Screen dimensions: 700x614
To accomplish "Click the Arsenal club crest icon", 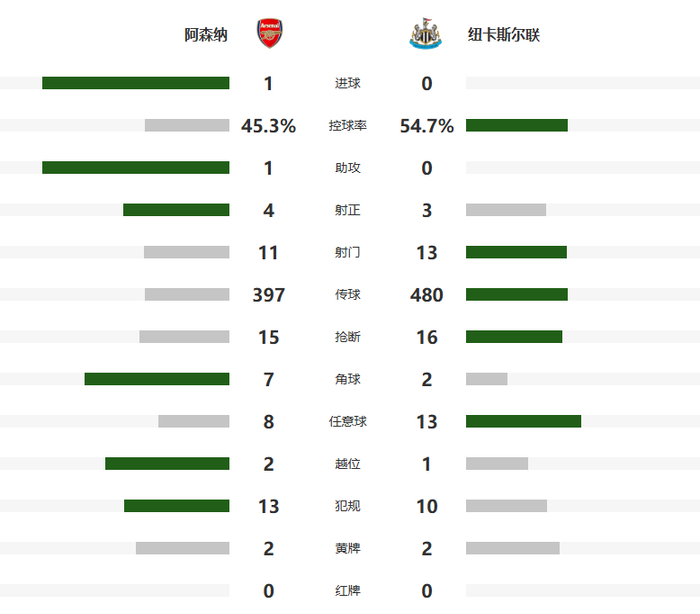I will [x=268, y=34].
